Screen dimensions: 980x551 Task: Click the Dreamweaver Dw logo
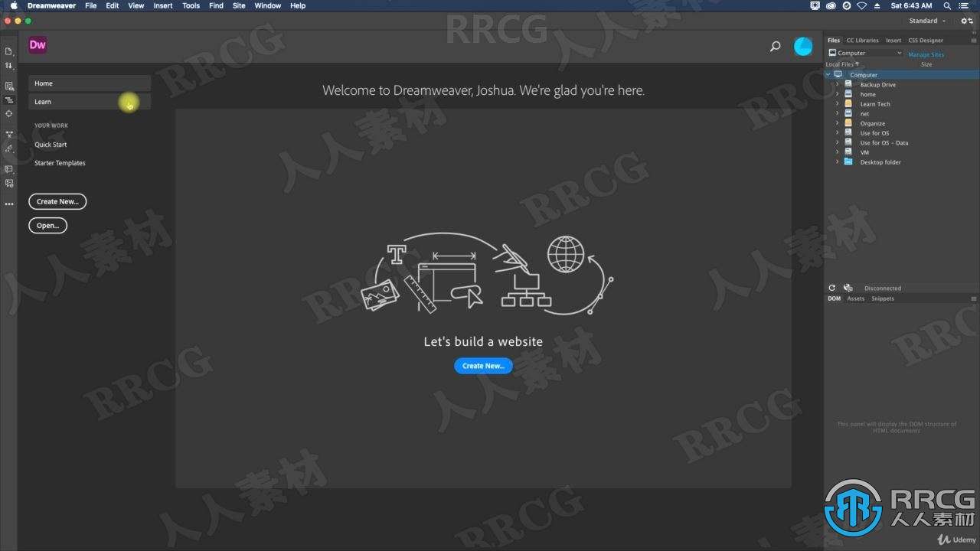[x=38, y=45]
